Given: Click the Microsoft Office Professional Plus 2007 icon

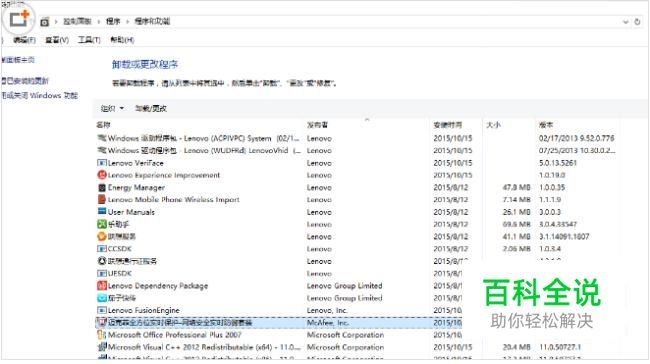Looking at the screenshot, I should (102, 335).
